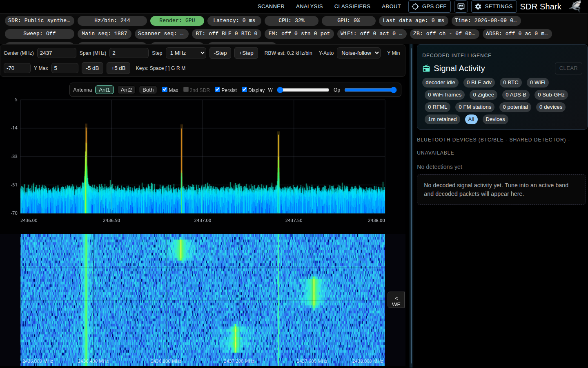Image resolution: width=588 pixels, height=368 pixels.
Task: Click the FM: off status pill
Action: click(299, 34)
